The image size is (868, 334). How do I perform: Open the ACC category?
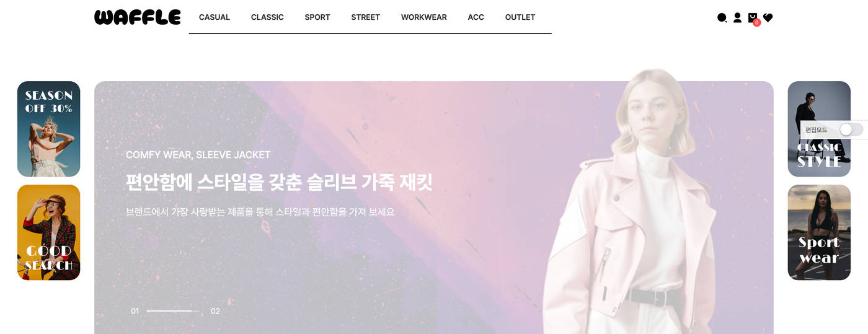click(476, 17)
